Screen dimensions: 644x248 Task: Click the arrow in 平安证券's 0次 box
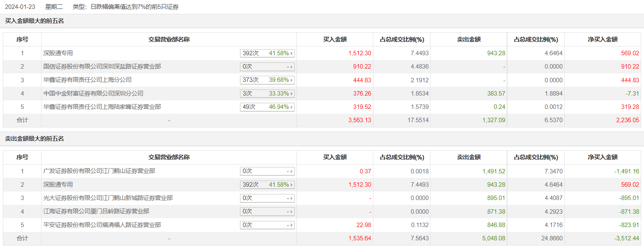[292, 225]
